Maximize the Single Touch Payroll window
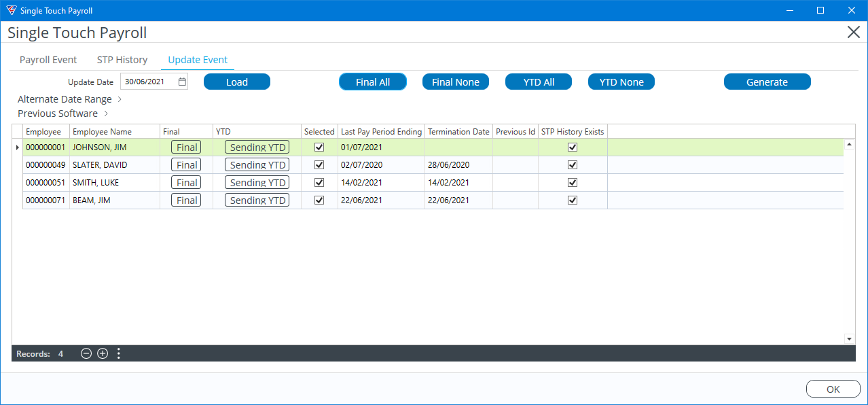 (x=820, y=10)
